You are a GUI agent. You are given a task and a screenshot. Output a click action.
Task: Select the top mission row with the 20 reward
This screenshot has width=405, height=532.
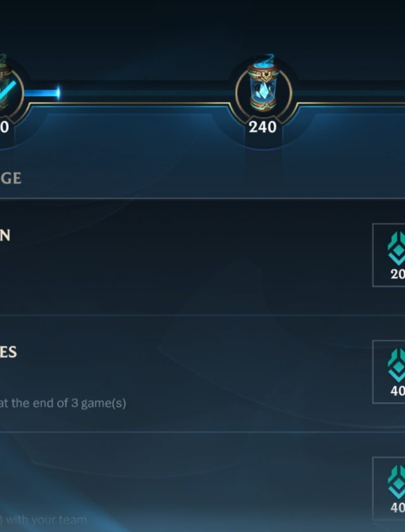coord(202,257)
